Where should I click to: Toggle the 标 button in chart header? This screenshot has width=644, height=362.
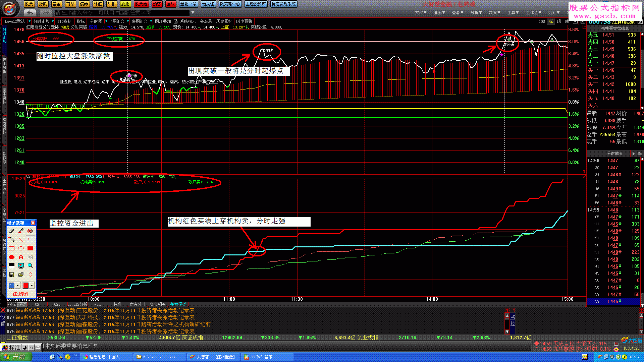551,21
